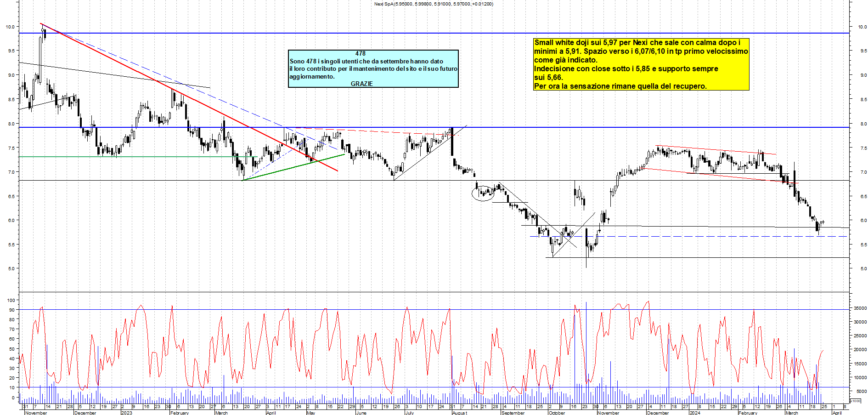This screenshot has height=415, width=868.
Task: Click 7.0 on the right price axis
Action: [863, 172]
